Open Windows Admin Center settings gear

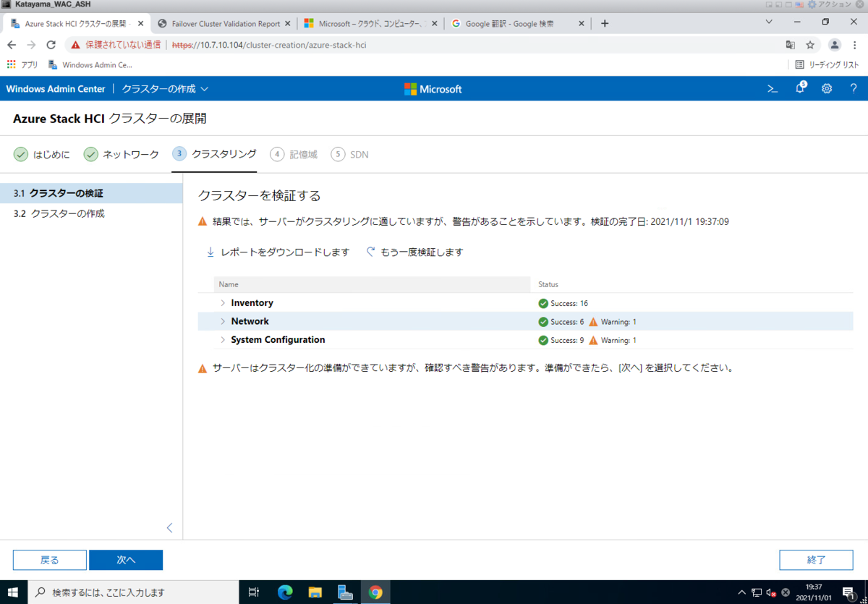827,89
